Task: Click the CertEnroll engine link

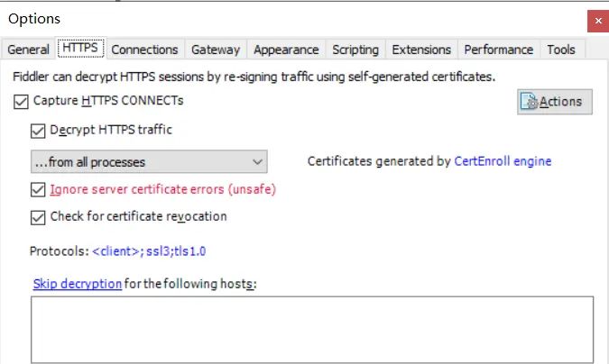Action: pos(503,162)
